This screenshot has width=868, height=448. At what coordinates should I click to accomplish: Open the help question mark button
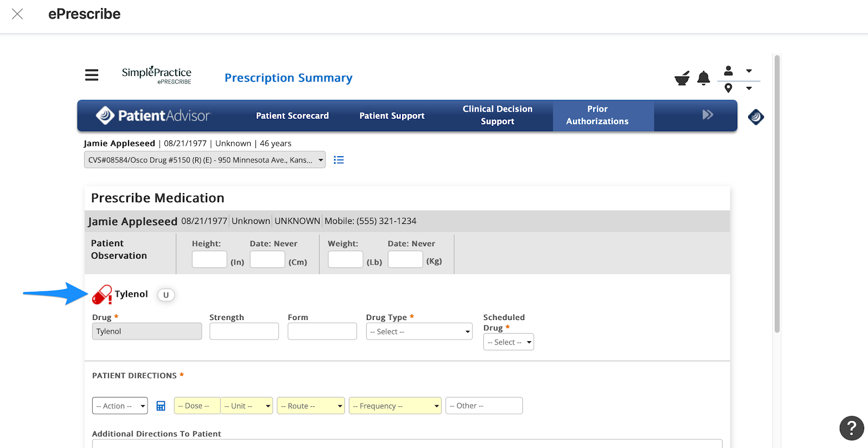(x=852, y=428)
